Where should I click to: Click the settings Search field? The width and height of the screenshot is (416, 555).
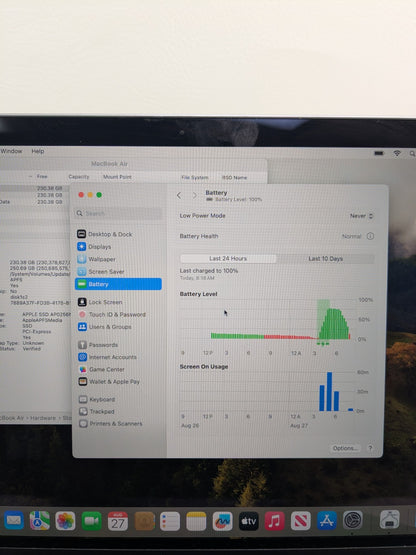[x=119, y=213]
